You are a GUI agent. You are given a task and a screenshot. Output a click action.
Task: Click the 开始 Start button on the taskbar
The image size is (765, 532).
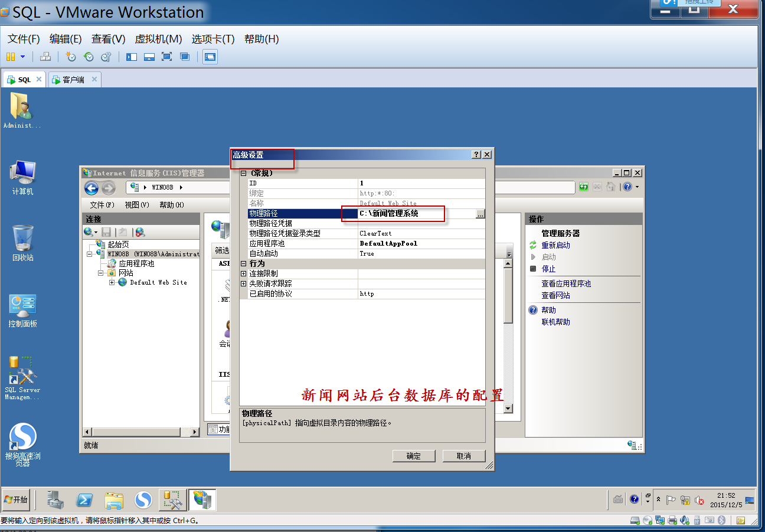tap(16, 500)
